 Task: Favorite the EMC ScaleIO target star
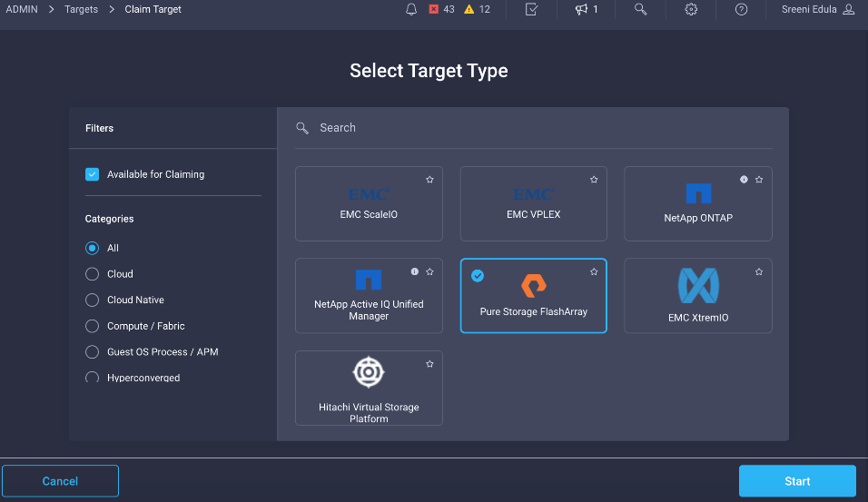click(x=429, y=180)
